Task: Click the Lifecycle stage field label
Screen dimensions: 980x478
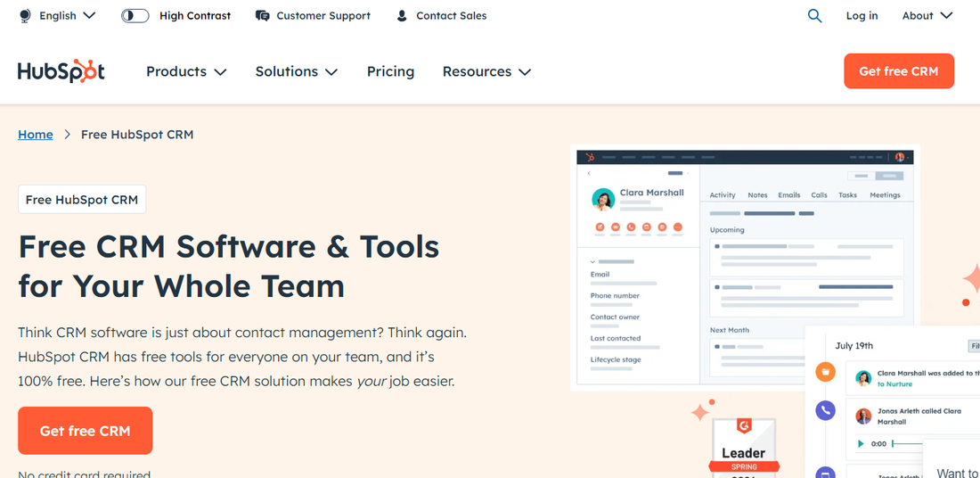Action: [616, 359]
